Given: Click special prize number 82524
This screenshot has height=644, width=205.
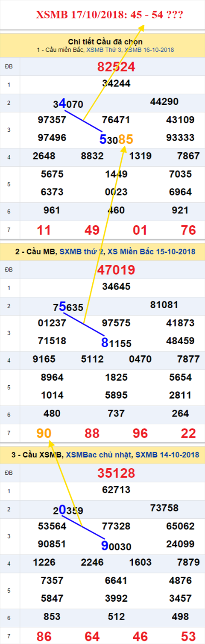Looking at the screenshot, I should click(x=116, y=67).
